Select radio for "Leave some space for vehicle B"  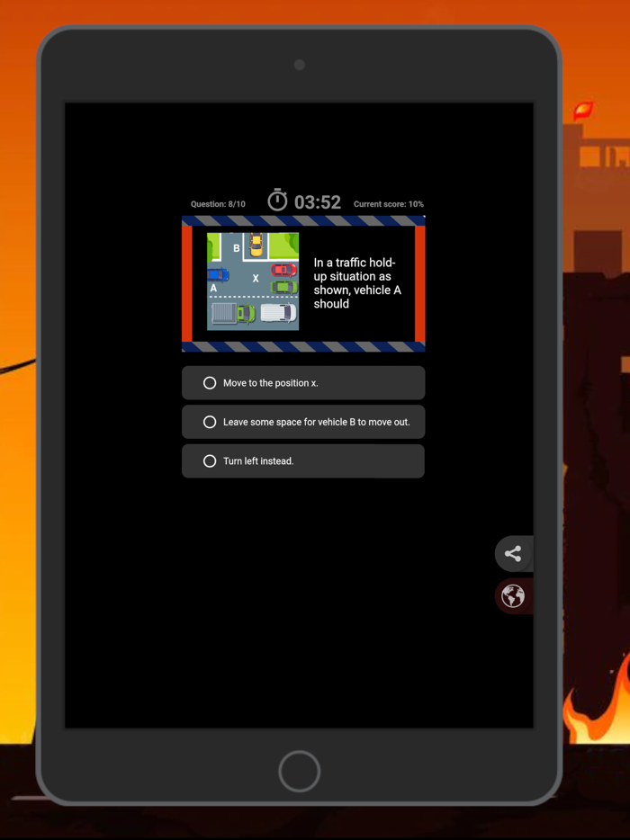pos(210,422)
